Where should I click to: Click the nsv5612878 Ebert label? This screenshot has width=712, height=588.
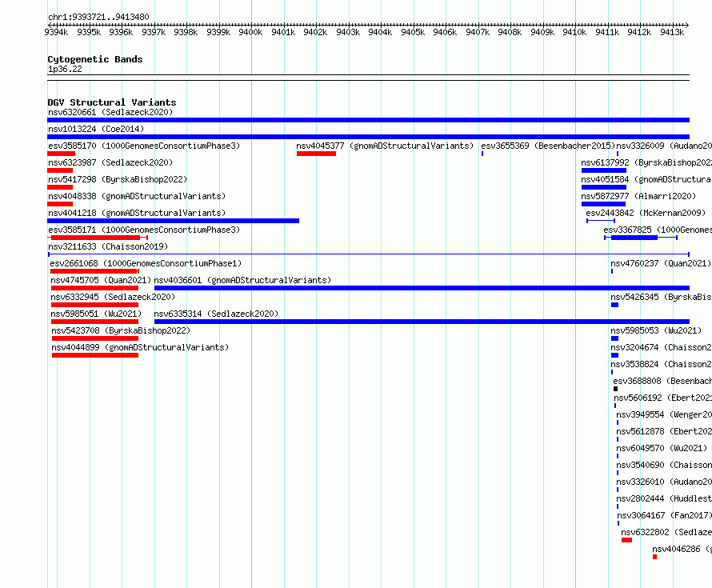click(x=664, y=431)
